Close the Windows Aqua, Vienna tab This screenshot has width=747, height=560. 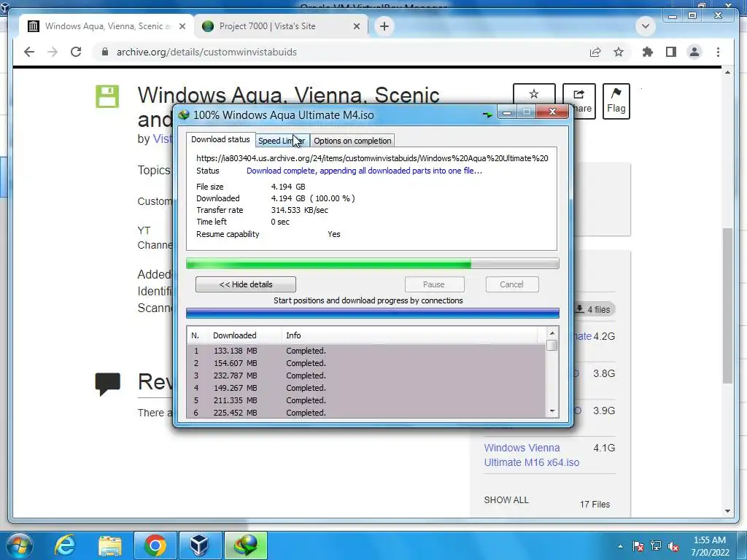tap(182, 26)
